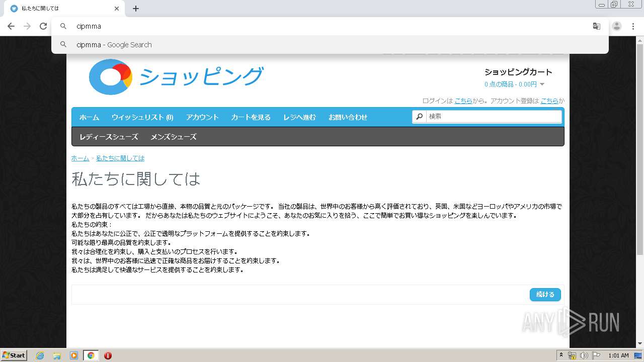Open the Google Translate icon in the address bar
The height and width of the screenshot is (362, 644).
pos(597,26)
